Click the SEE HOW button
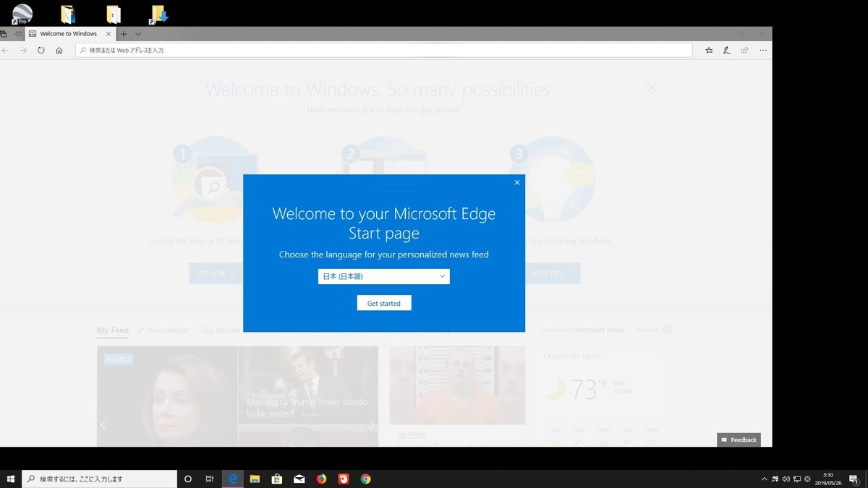 216,274
